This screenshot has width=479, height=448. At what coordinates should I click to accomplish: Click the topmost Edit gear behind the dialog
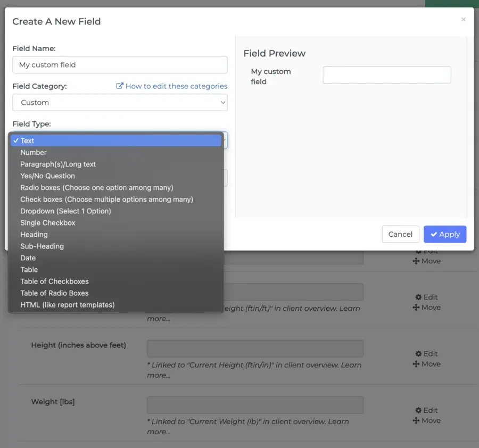click(x=426, y=251)
